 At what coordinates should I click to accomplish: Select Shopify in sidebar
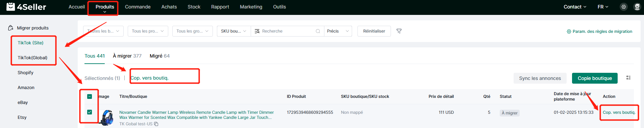(x=25, y=72)
